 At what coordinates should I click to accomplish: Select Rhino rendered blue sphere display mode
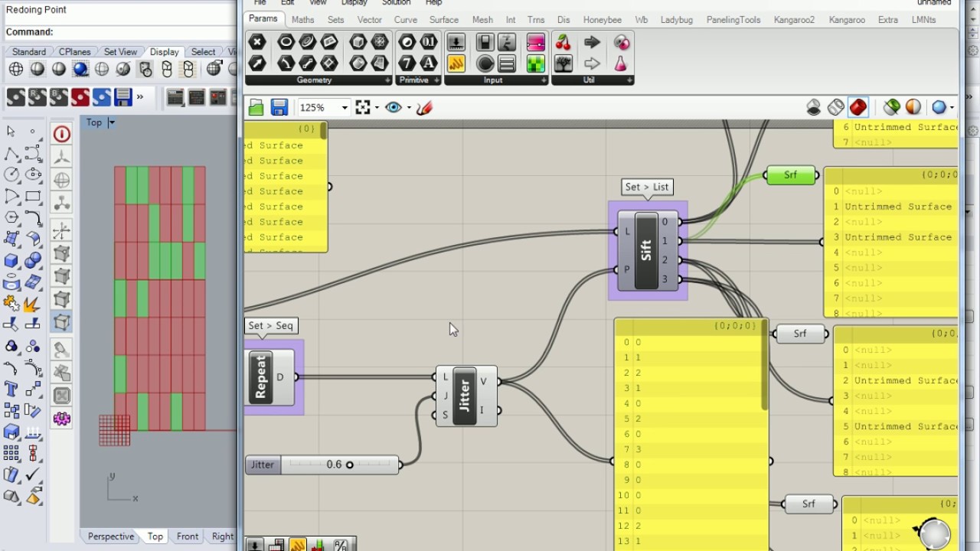[80, 70]
